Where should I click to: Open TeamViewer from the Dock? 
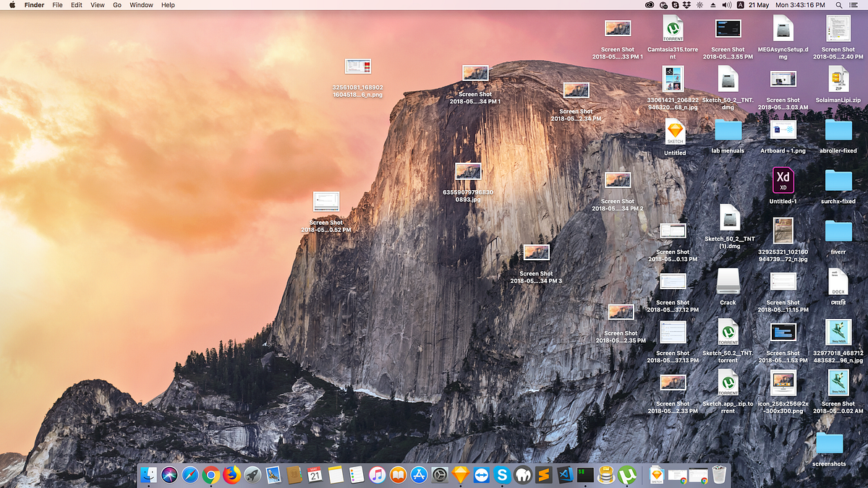pos(482,475)
